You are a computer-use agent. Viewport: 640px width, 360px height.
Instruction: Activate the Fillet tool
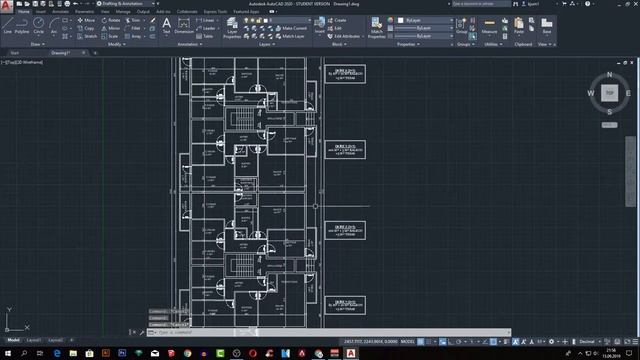[133, 28]
